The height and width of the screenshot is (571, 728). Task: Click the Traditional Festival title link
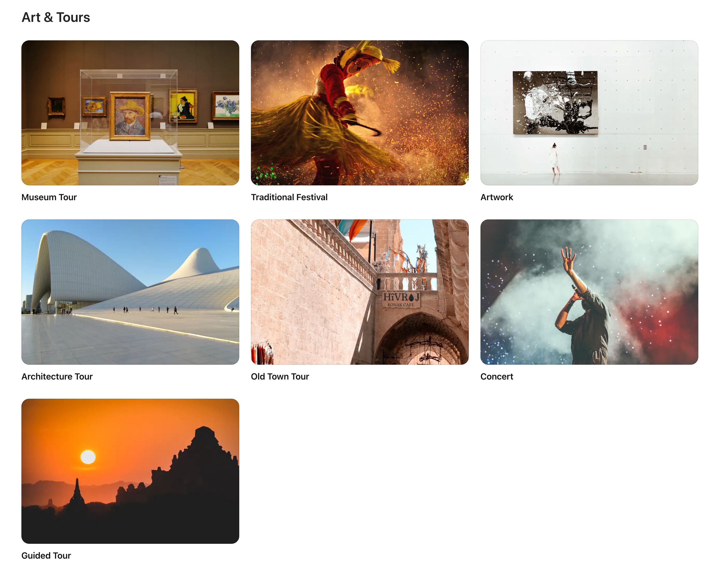(289, 197)
